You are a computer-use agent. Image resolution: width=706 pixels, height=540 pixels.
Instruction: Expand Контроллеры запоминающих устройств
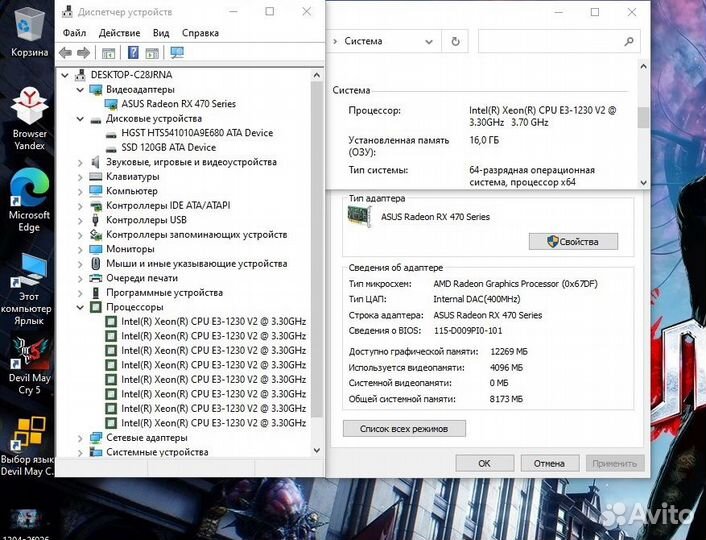[x=80, y=235]
